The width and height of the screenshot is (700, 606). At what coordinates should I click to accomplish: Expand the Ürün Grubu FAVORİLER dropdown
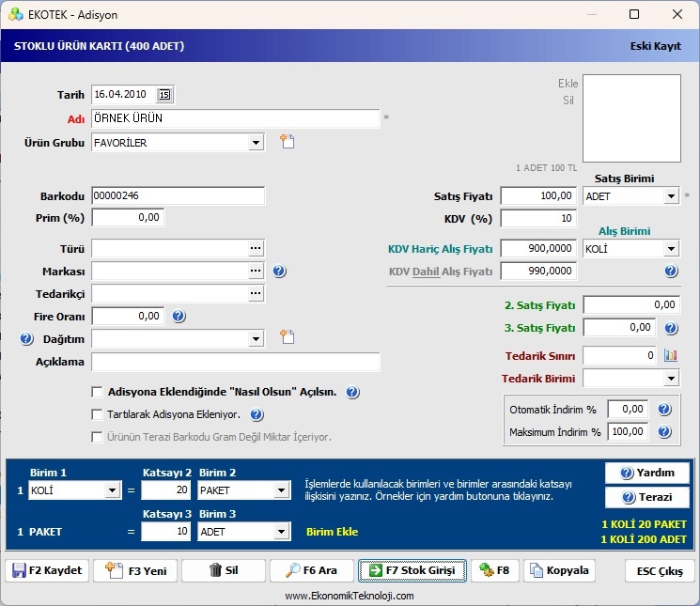coord(256,143)
